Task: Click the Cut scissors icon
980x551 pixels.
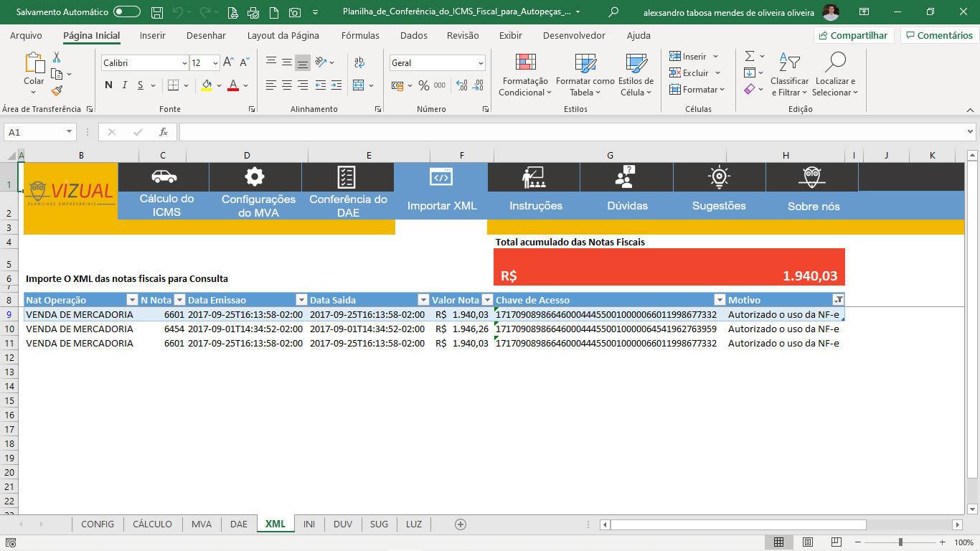Action: pyautogui.click(x=57, y=57)
